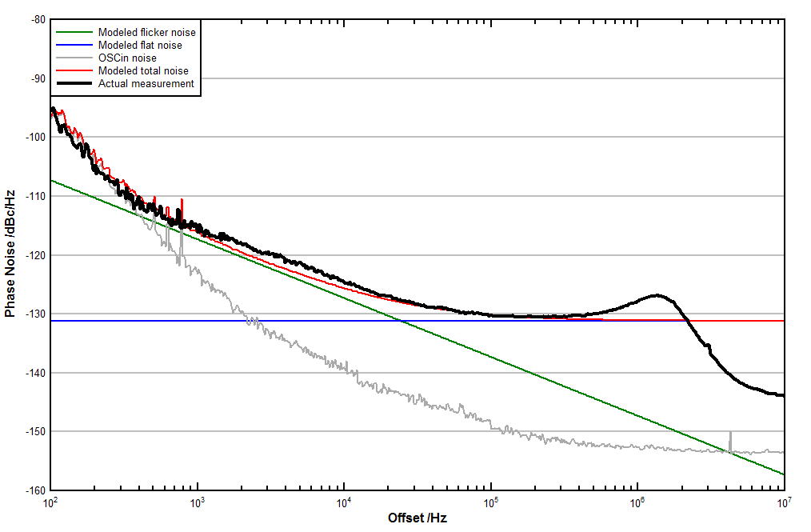Image resolution: width=811 pixels, height=532 pixels.
Task: Click the -80 y-axis tick label
Action: pos(37,20)
